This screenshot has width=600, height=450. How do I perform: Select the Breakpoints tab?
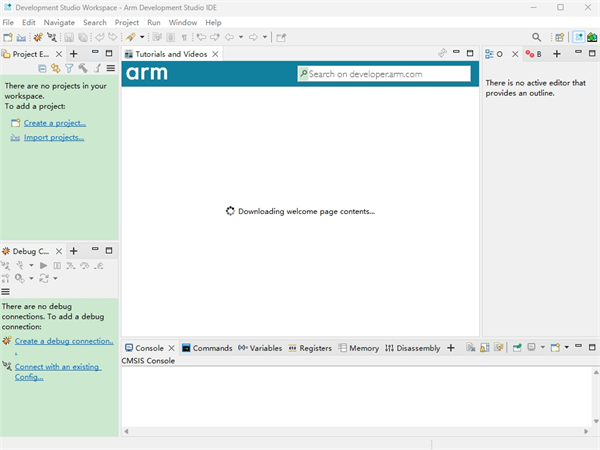[534, 54]
